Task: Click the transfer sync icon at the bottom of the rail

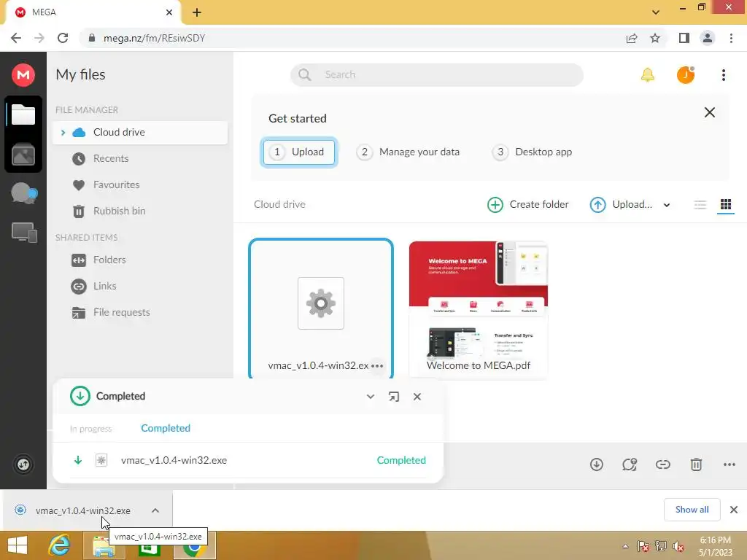Action: click(x=23, y=464)
